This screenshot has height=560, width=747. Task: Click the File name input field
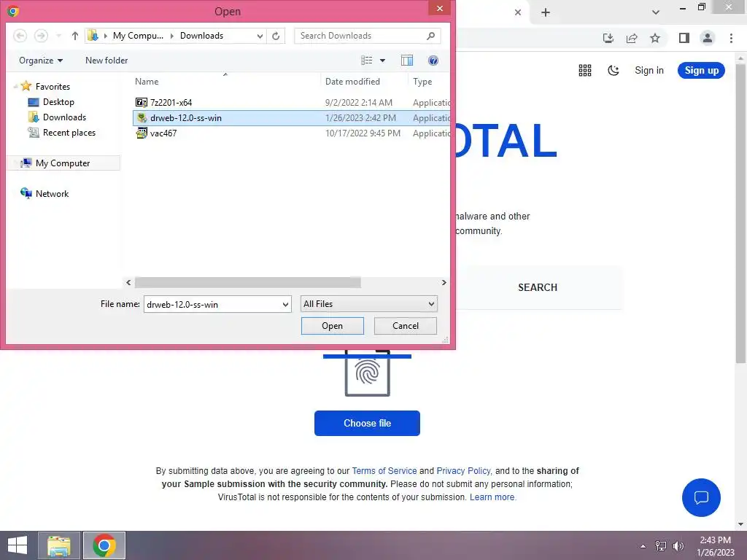click(x=212, y=304)
